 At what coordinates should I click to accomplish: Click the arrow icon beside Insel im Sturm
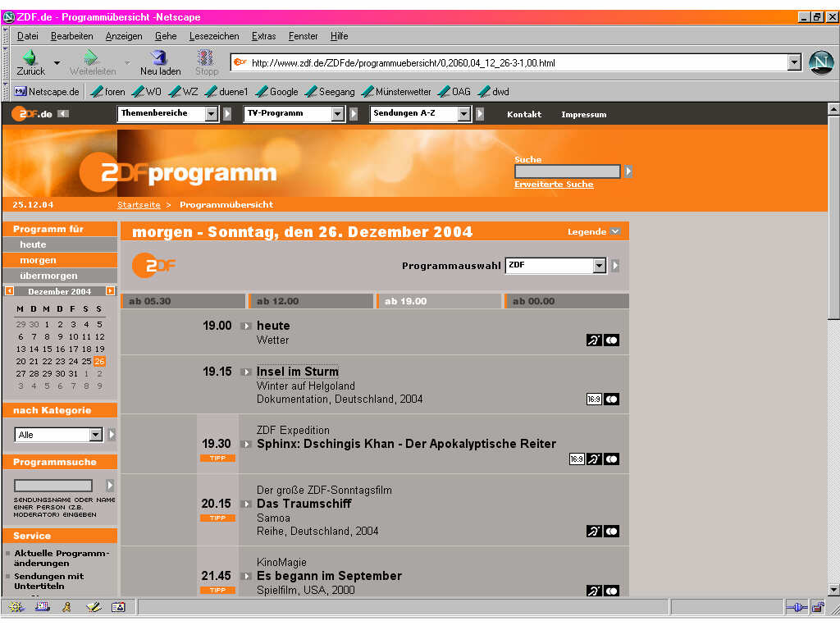point(246,372)
